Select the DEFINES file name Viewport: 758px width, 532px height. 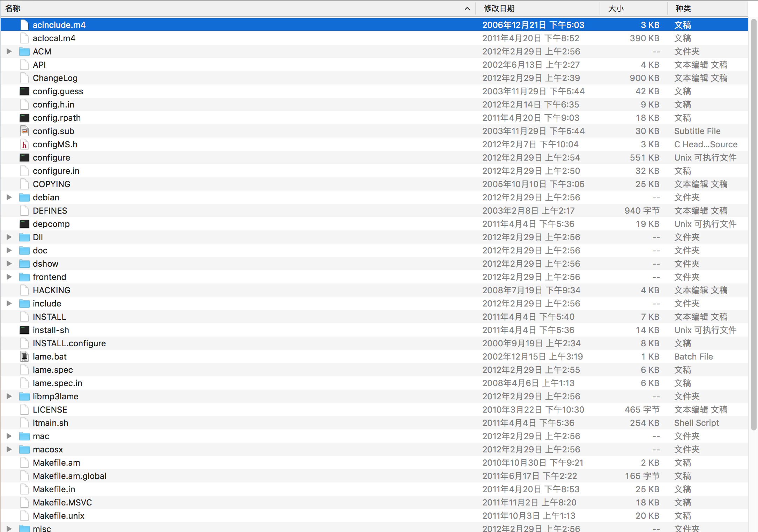click(x=50, y=210)
